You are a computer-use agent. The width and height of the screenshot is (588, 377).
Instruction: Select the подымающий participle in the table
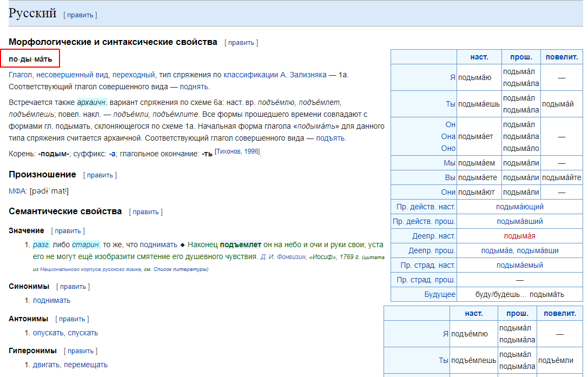[519, 207]
